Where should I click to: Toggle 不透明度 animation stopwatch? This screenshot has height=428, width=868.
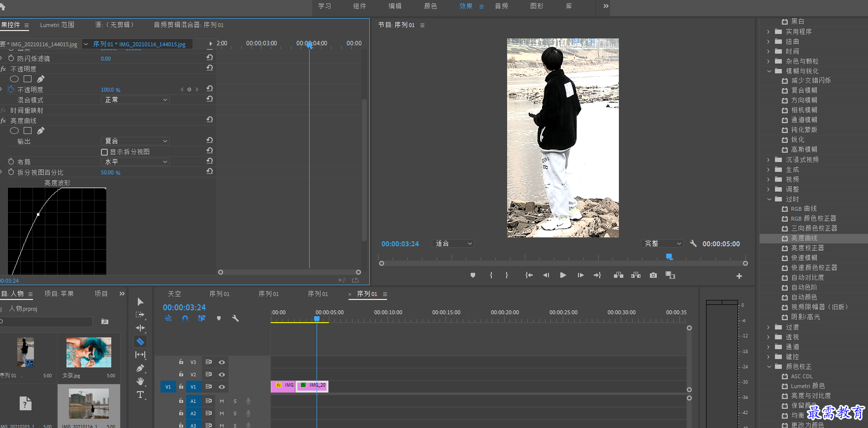coord(11,89)
